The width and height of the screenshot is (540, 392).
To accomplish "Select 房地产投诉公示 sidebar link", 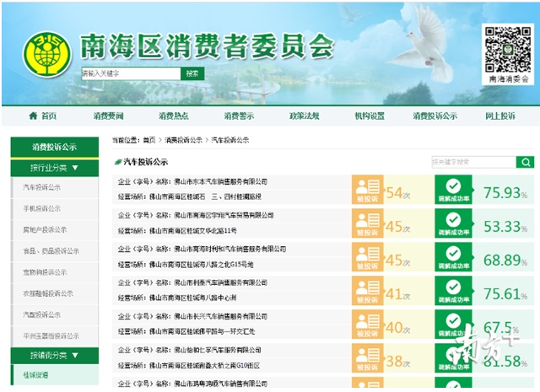I will pyautogui.click(x=45, y=229).
